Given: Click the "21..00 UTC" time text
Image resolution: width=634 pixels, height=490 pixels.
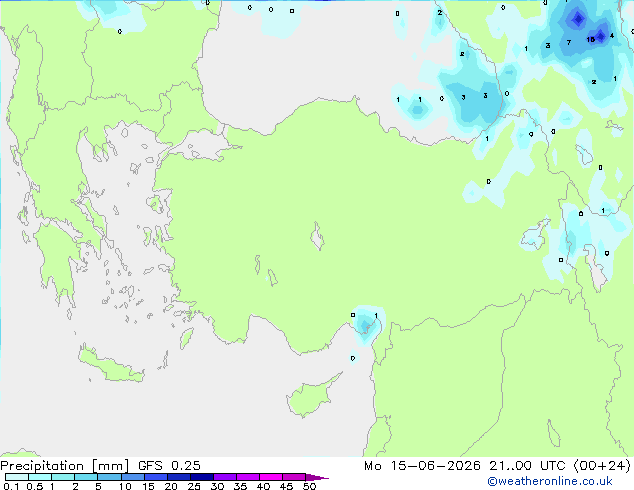Looking at the screenshot, I should [527, 466].
